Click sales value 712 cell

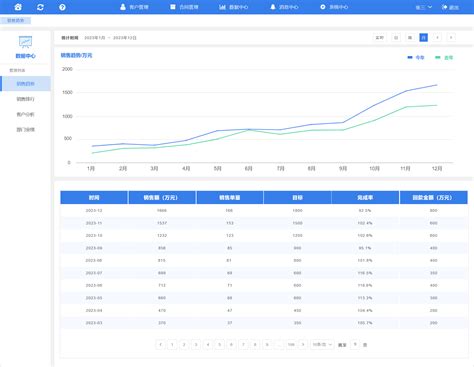pyautogui.click(x=162, y=285)
